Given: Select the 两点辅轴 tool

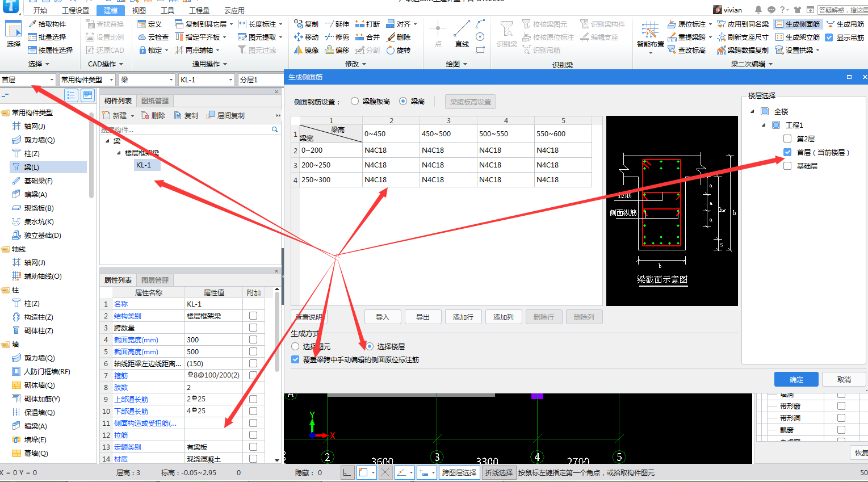Looking at the screenshot, I should pyautogui.click(x=196, y=50).
